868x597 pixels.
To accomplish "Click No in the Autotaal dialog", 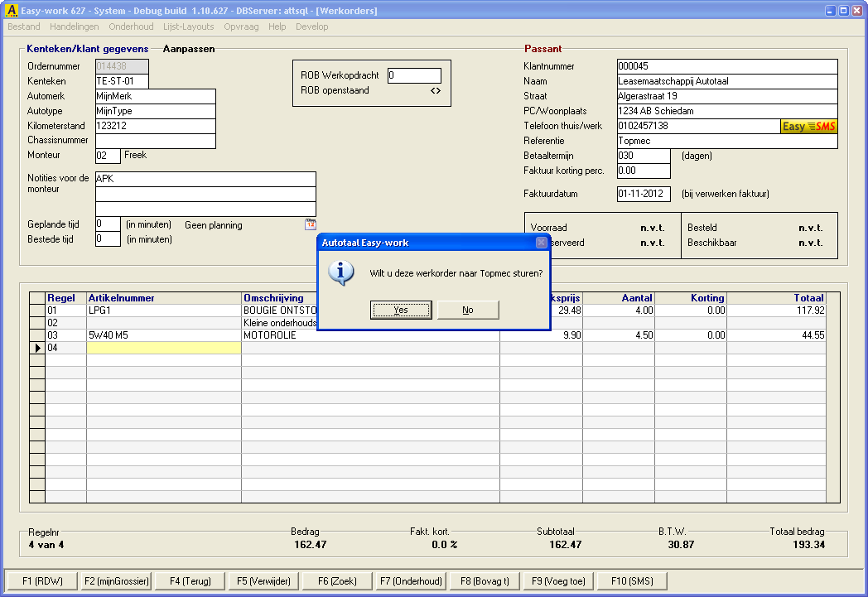I will click(x=468, y=310).
